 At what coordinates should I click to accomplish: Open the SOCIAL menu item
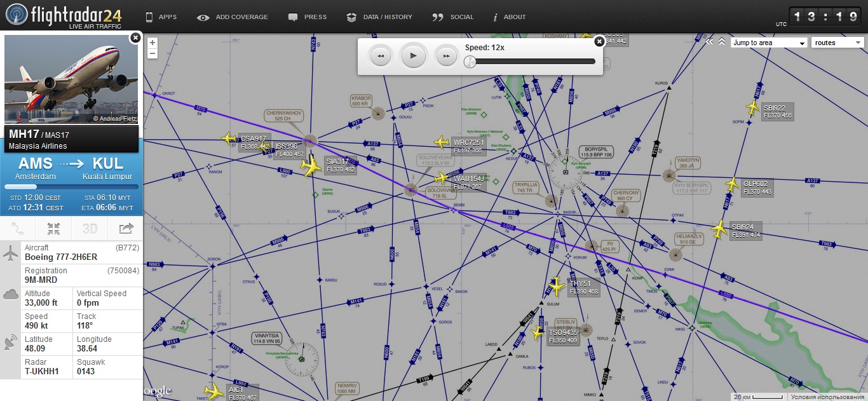(x=453, y=17)
